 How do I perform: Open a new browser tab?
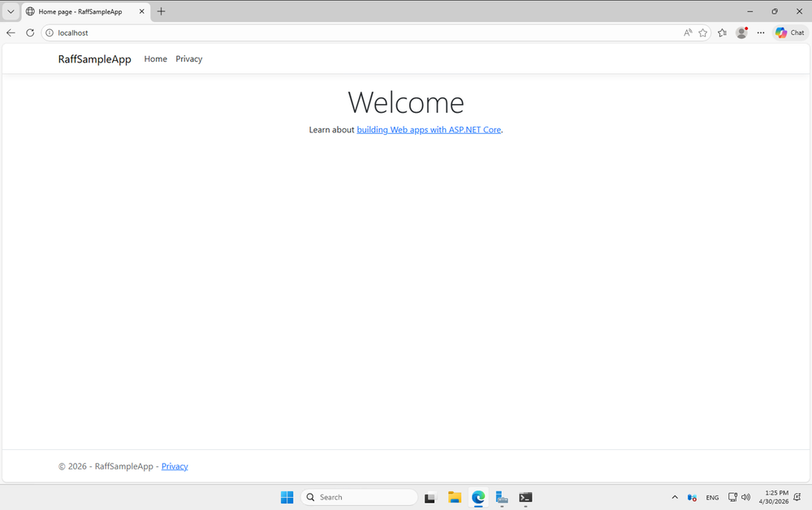[161, 11]
